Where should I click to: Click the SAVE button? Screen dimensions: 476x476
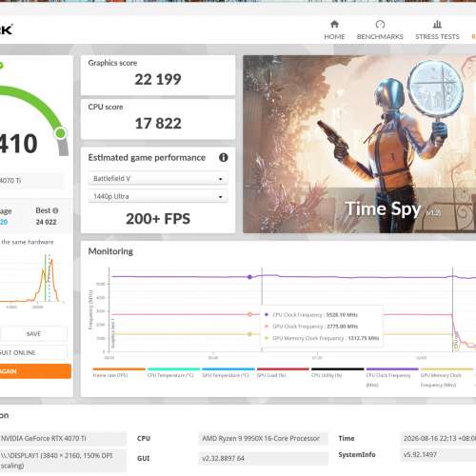(x=33, y=334)
